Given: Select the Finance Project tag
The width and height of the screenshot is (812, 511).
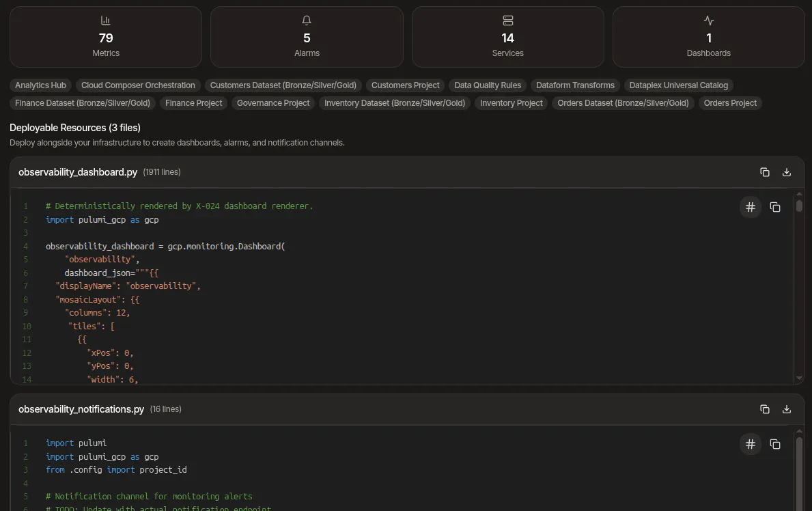Looking at the screenshot, I should (x=193, y=103).
